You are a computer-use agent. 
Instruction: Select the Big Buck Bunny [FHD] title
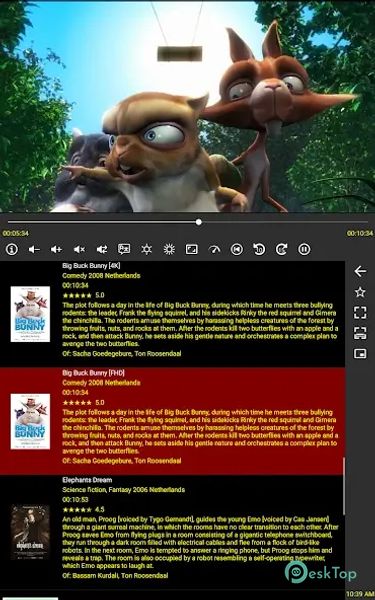pos(93,373)
